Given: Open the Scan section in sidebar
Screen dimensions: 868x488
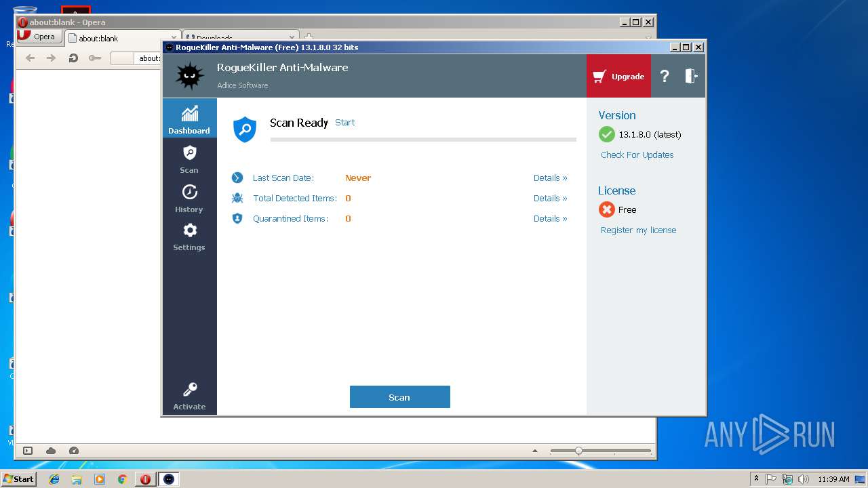Looking at the screenshot, I should (x=189, y=159).
